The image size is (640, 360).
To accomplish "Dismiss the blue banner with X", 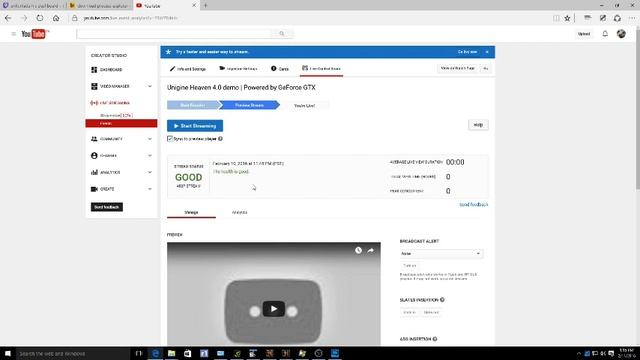I will 487,52.
